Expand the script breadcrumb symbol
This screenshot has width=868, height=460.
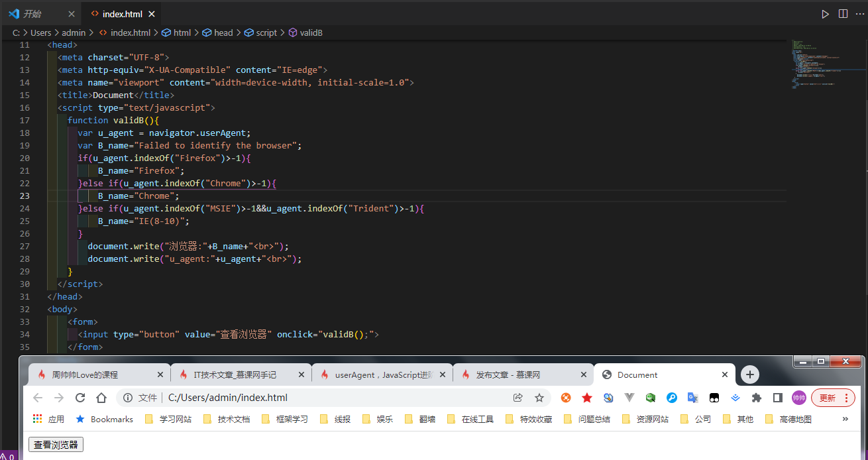pyautogui.click(x=261, y=32)
